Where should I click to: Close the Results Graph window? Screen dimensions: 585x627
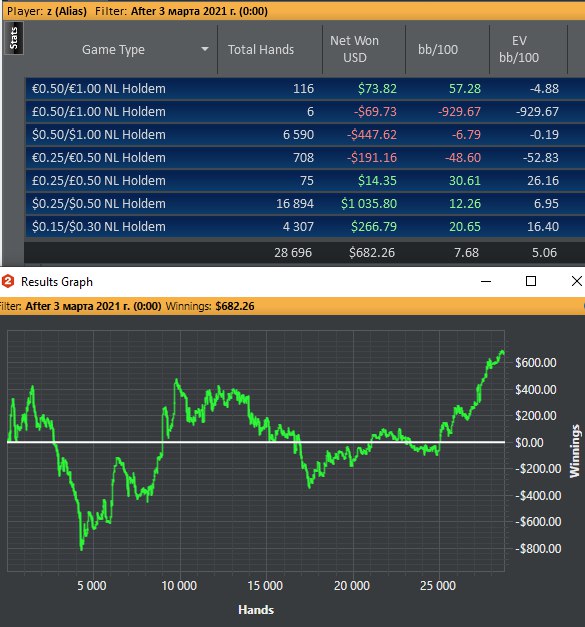point(577,281)
